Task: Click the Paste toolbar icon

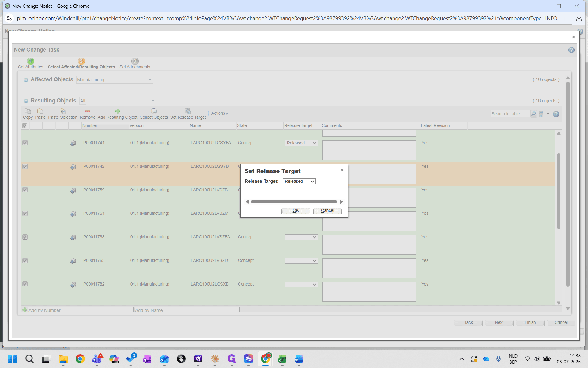Action: [x=40, y=111]
